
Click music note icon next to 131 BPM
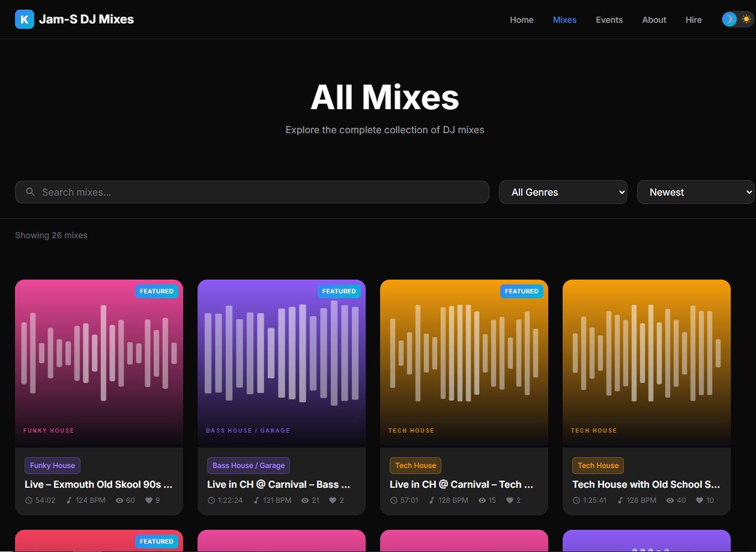coord(256,500)
